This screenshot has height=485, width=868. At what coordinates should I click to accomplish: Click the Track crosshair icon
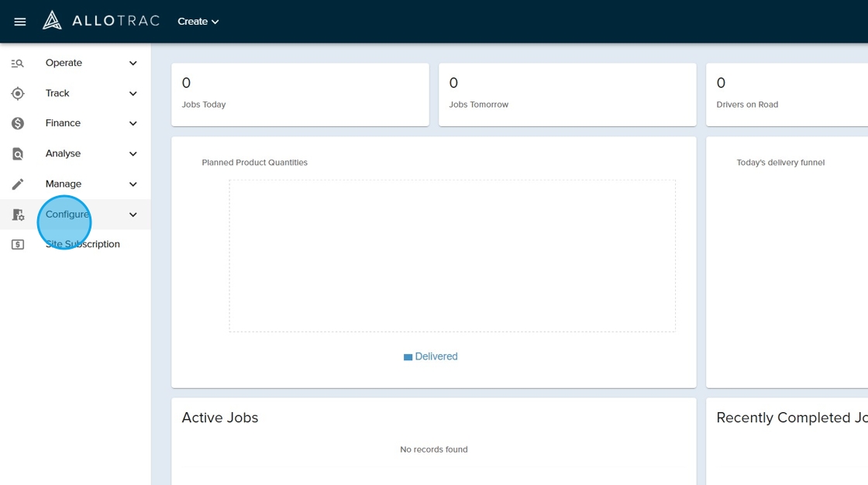[18, 94]
